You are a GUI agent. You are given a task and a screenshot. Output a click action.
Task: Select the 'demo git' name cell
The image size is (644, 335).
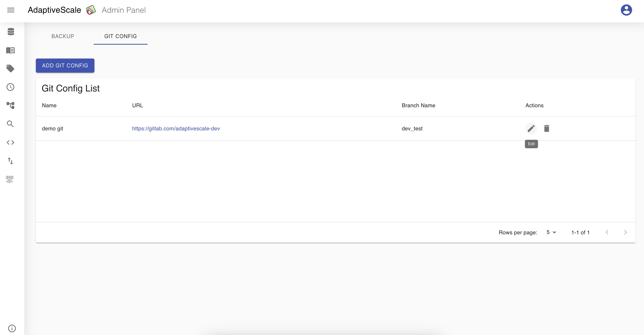pyautogui.click(x=52, y=128)
